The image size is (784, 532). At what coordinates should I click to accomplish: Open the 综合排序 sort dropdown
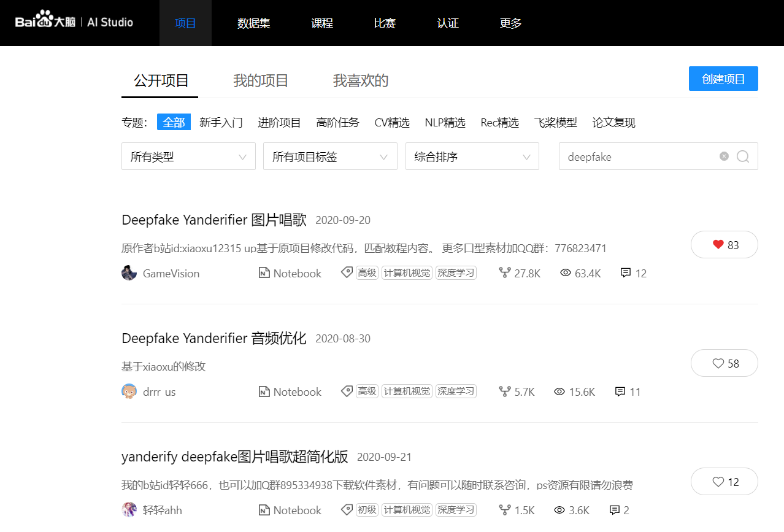[x=471, y=156]
